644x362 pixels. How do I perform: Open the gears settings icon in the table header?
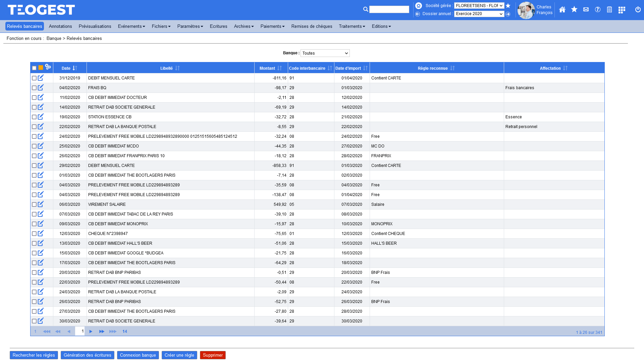[48, 67]
